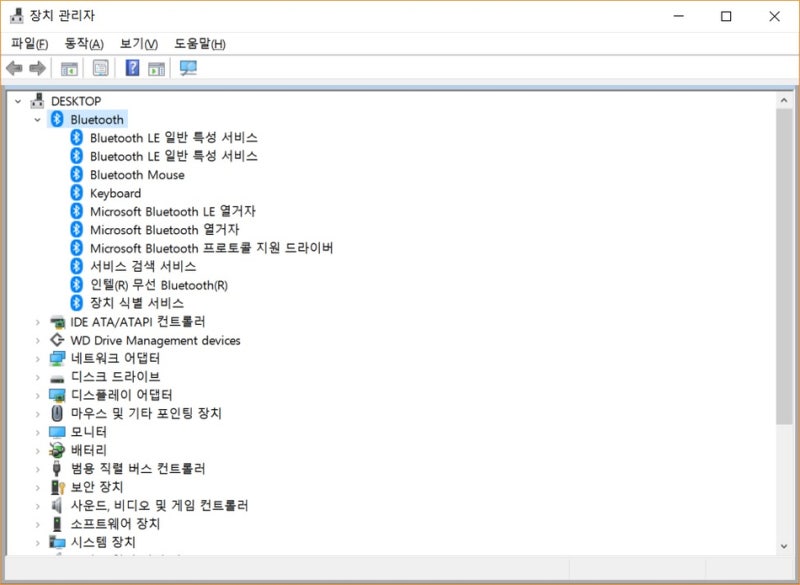The image size is (800, 585).
Task: Click the 보안 장치 icon
Action: point(58,487)
